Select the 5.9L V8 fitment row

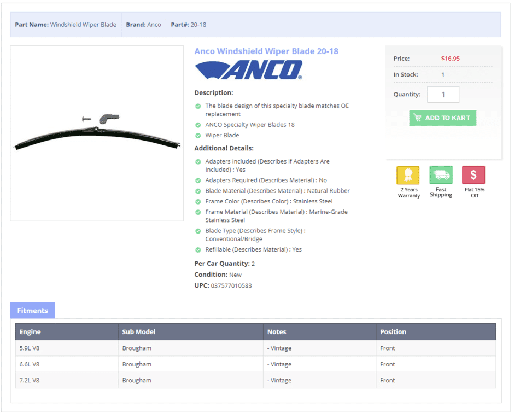click(x=255, y=348)
